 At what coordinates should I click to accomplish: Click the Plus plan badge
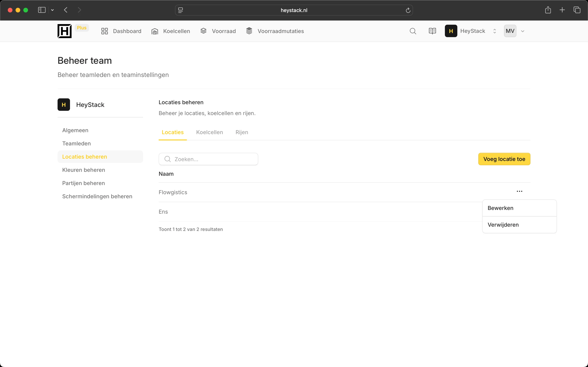pyautogui.click(x=82, y=28)
